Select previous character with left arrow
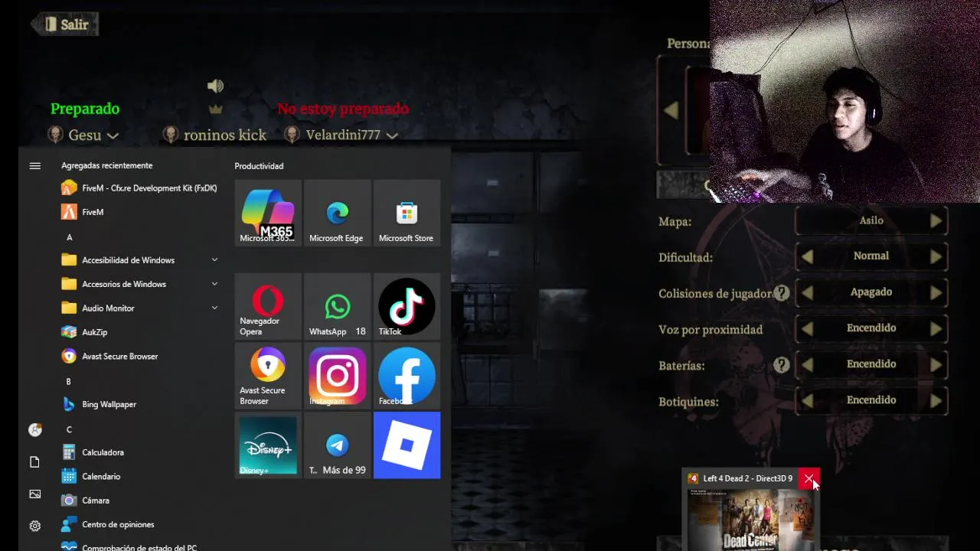 [x=671, y=111]
